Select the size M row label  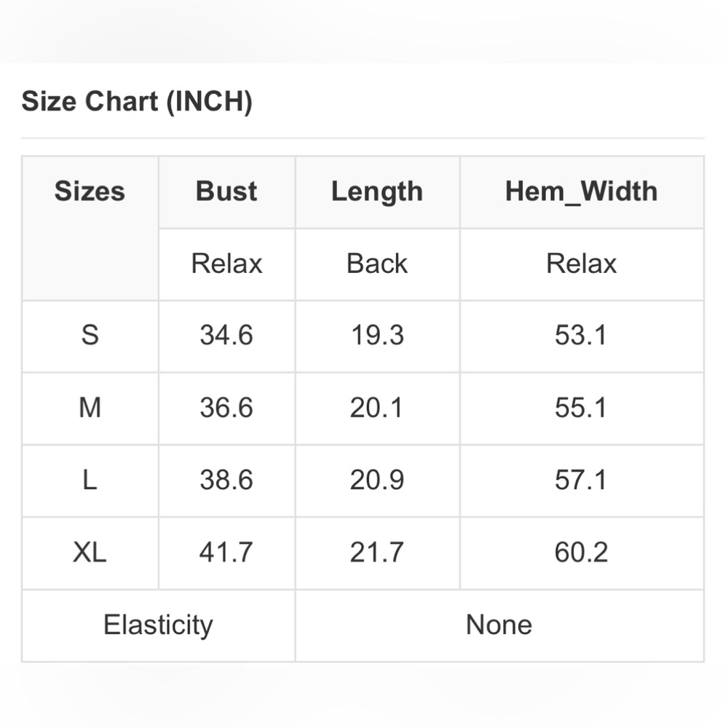[90, 408]
